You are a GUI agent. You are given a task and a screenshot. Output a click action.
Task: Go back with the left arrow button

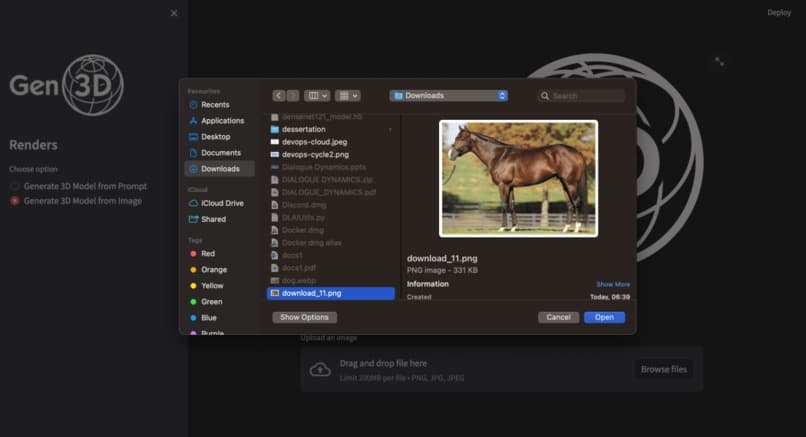(x=279, y=96)
